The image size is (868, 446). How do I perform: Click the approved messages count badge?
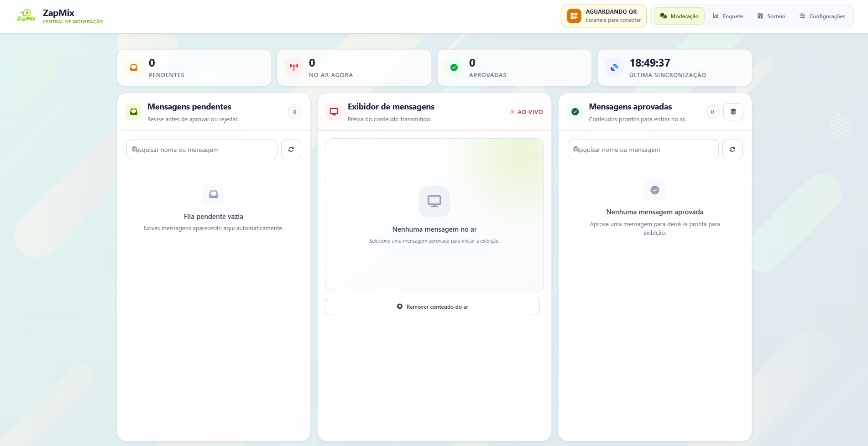point(712,112)
